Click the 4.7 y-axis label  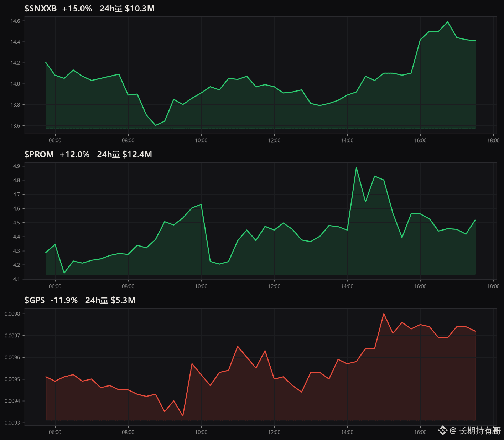click(17, 195)
